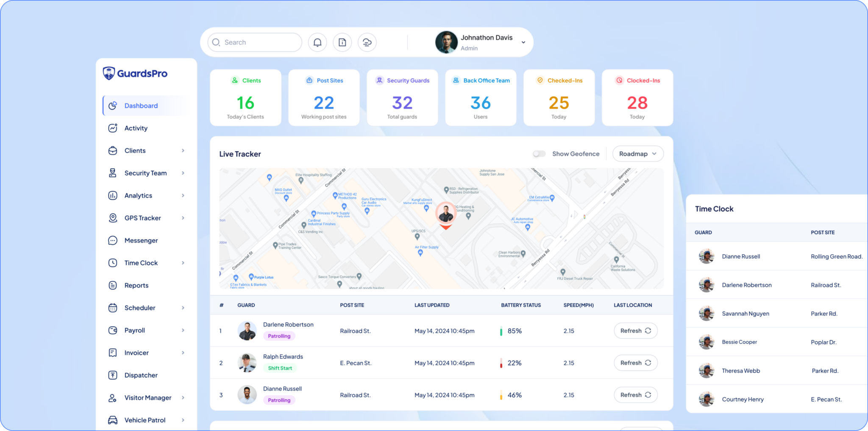Click the Vehicle Patrol car icon
The height and width of the screenshot is (431, 868).
tap(113, 420)
